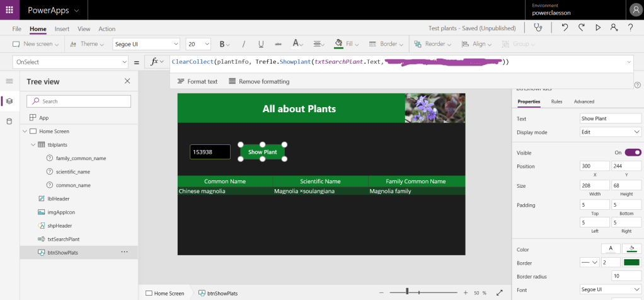Click the Search field in Tree view
The height and width of the screenshot is (300, 644).
pyautogui.click(x=79, y=101)
